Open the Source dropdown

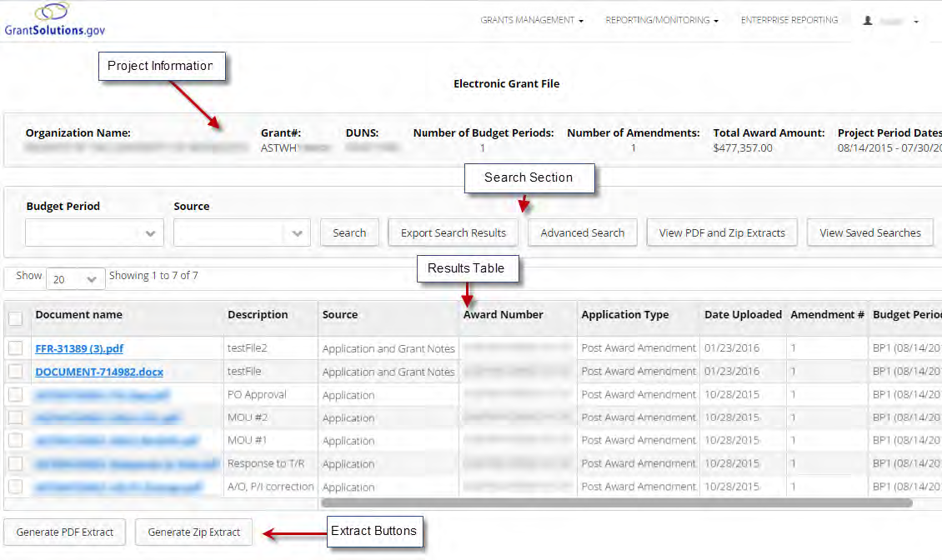coord(242,233)
